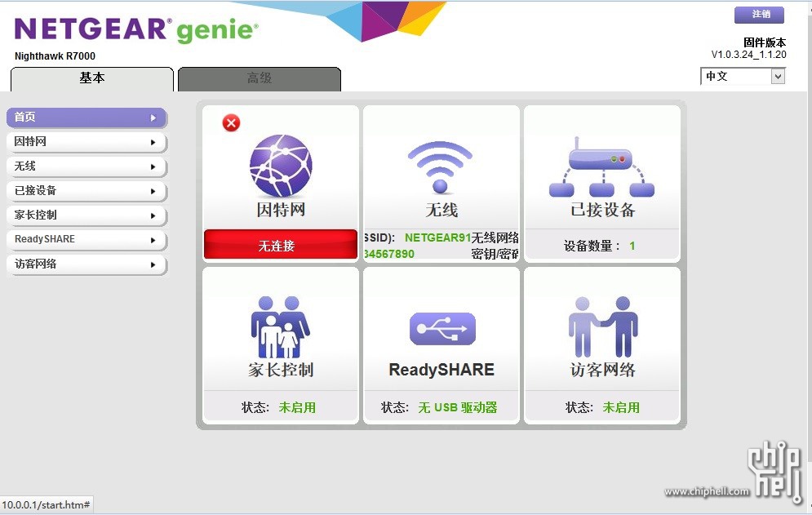The height and width of the screenshot is (515, 812).
Task: Click the ReadySHARE tile label text
Action: tap(441, 370)
